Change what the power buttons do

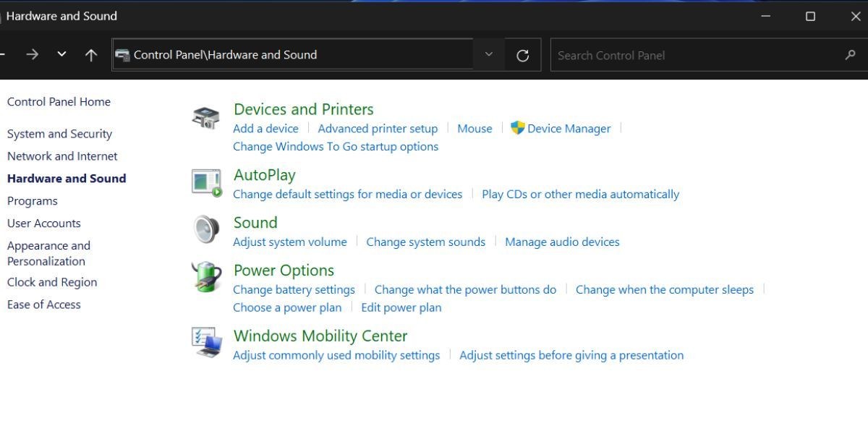(465, 290)
